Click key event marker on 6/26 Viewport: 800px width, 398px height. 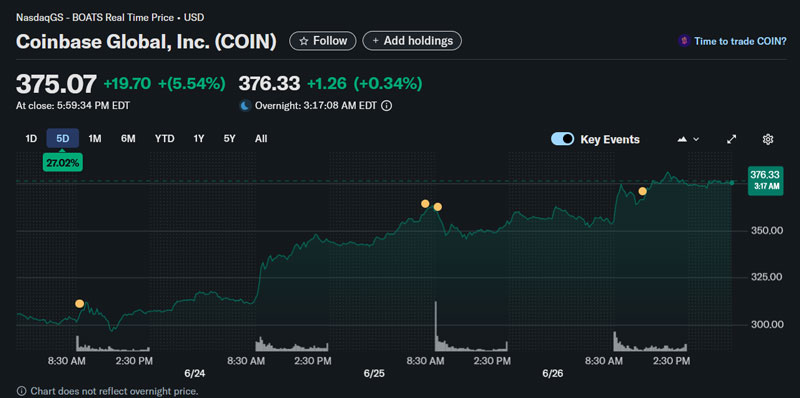pos(642,191)
